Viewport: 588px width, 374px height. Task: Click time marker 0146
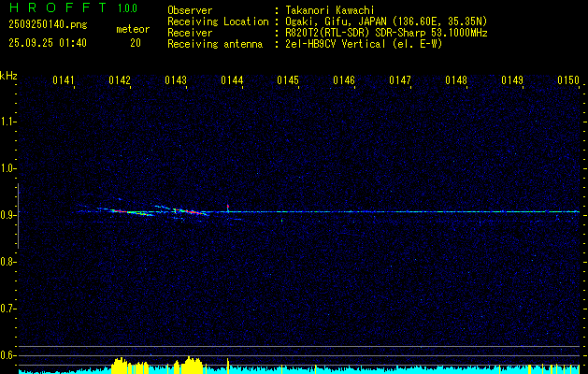pos(344,80)
